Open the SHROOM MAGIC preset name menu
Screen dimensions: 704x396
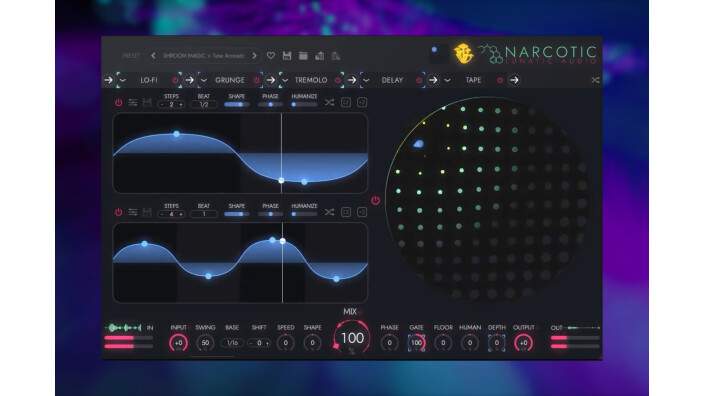pos(204,56)
